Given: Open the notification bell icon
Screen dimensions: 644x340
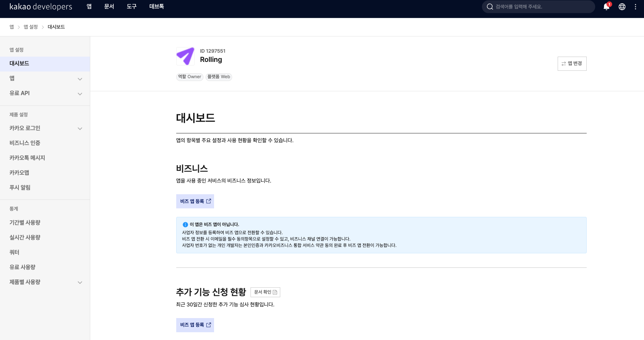Looking at the screenshot, I should (606, 7).
